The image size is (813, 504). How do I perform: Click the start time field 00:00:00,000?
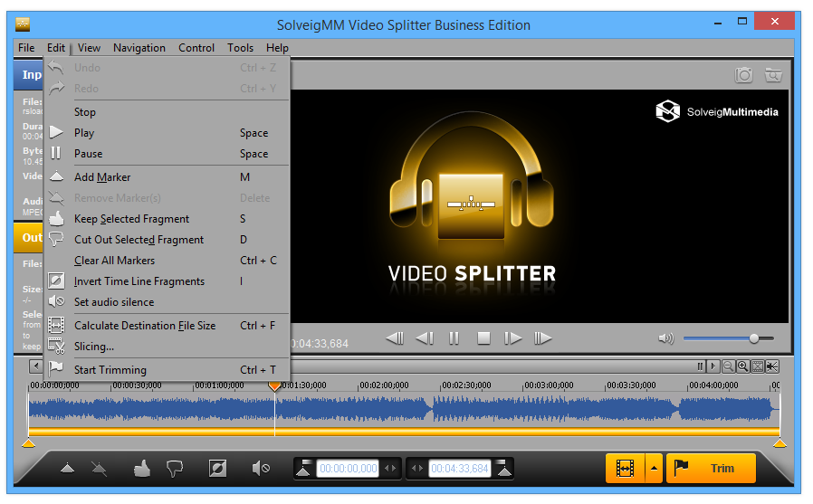348,469
